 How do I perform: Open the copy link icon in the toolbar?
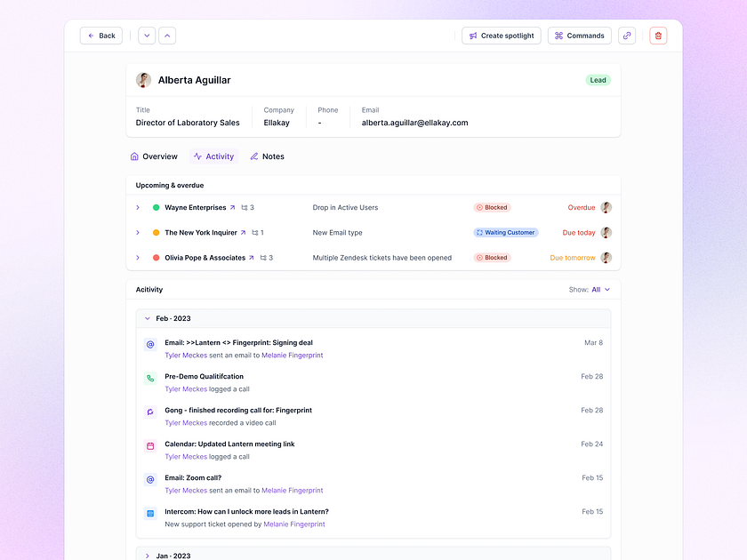pos(627,36)
